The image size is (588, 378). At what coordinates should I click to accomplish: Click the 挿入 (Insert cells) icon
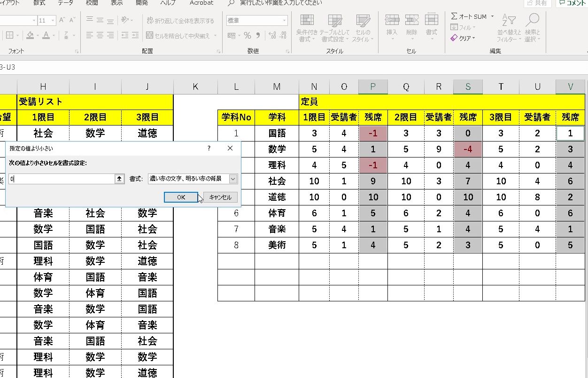392,26
